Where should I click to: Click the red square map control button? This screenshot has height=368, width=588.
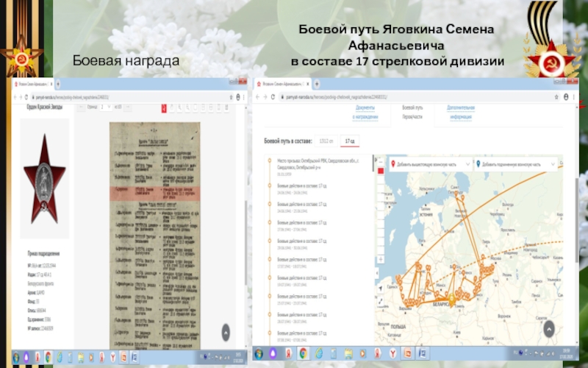point(381,171)
